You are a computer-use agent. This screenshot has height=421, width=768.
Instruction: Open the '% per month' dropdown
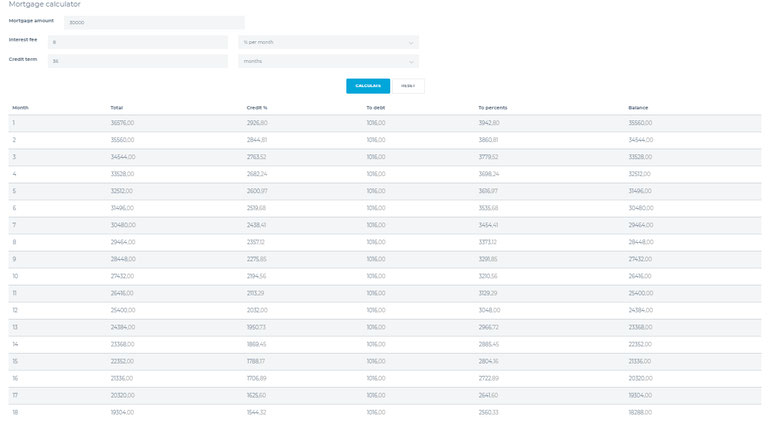[328, 42]
